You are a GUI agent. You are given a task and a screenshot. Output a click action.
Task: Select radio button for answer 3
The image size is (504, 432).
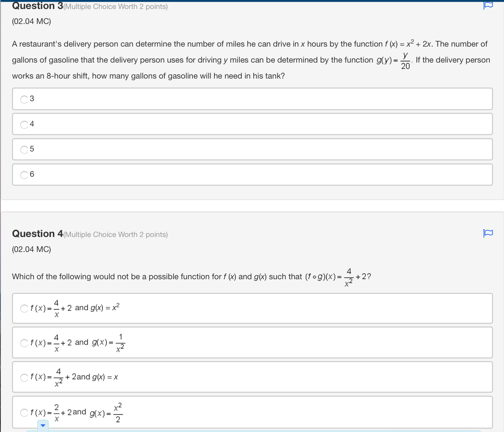coord(23,99)
